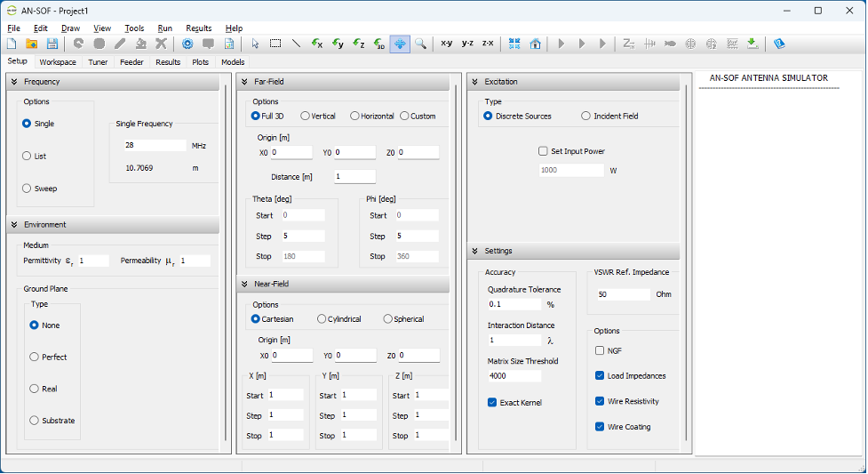Click the Far-Field Distance input field
Image resolution: width=868 pixels, height=474 pixels.
[x=354, y=176]
